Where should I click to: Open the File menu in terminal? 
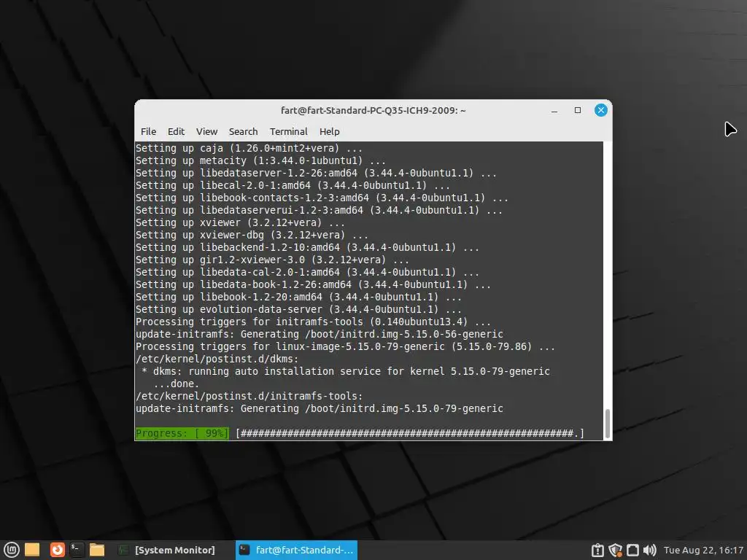point(148,131)
